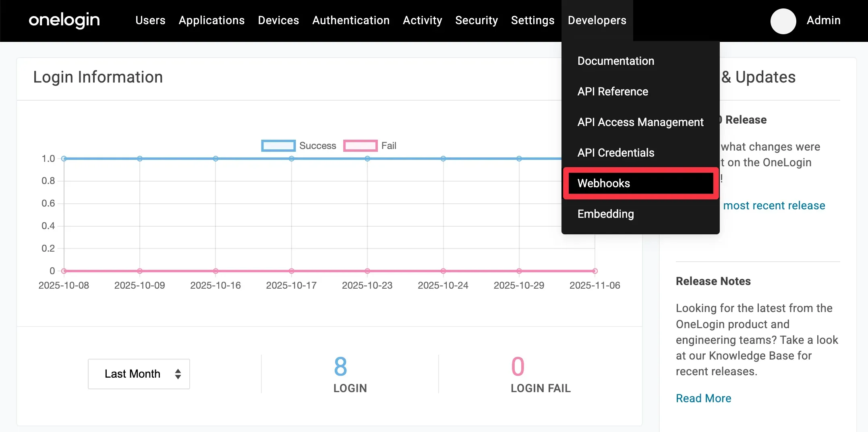Open the Last Month period dropdown
This screenshot has height=432, width=868.
tap(139, 374)
